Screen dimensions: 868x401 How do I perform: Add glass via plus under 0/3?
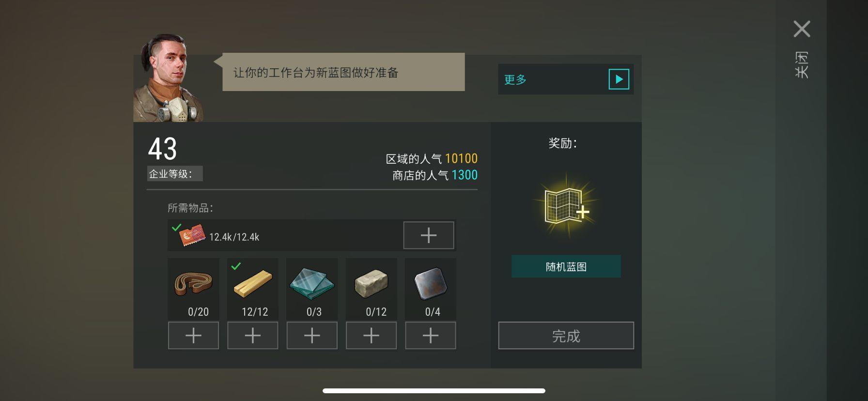[x=312, y=335]
